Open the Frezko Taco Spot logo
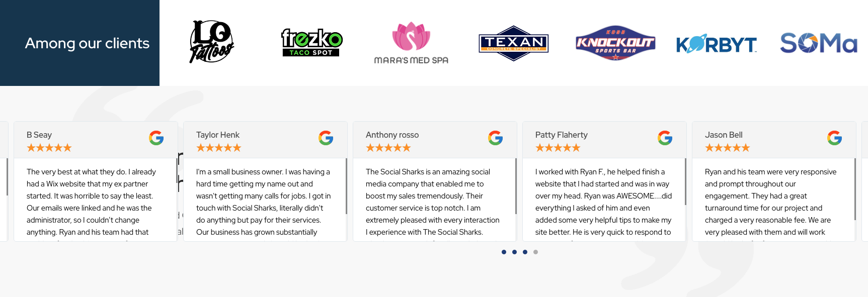The image size is (868, 297). [311, 42]
